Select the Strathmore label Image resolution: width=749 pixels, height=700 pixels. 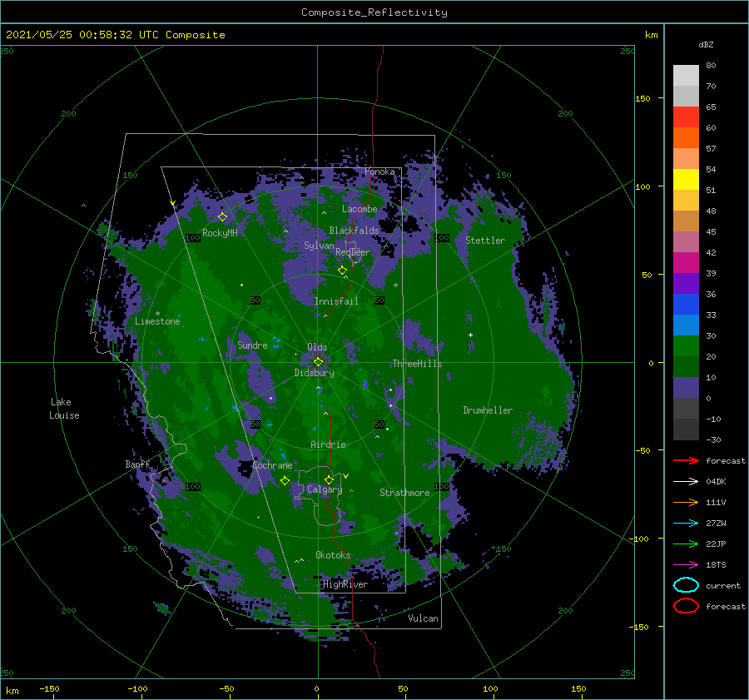click(x=404, y=493)
